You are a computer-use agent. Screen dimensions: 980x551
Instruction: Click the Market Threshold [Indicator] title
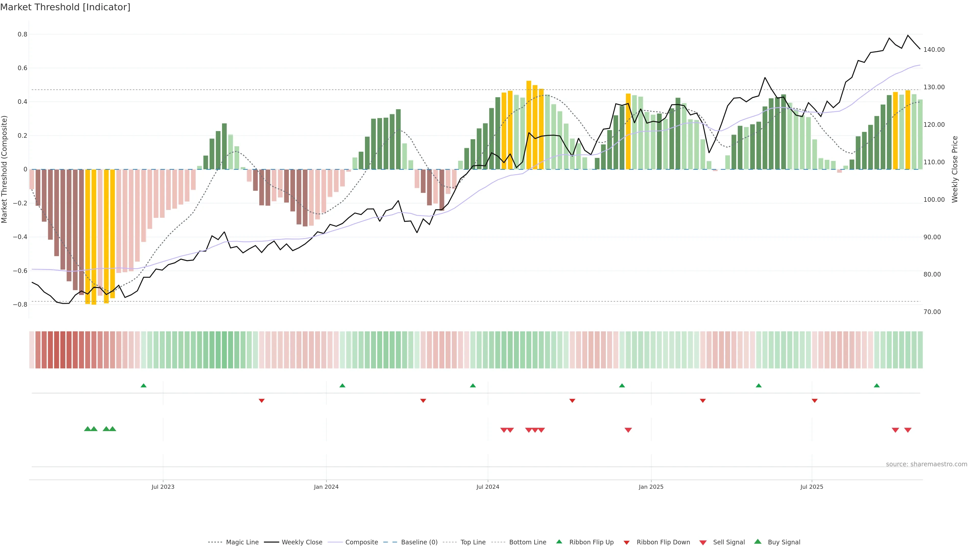(x=65, y=7)
